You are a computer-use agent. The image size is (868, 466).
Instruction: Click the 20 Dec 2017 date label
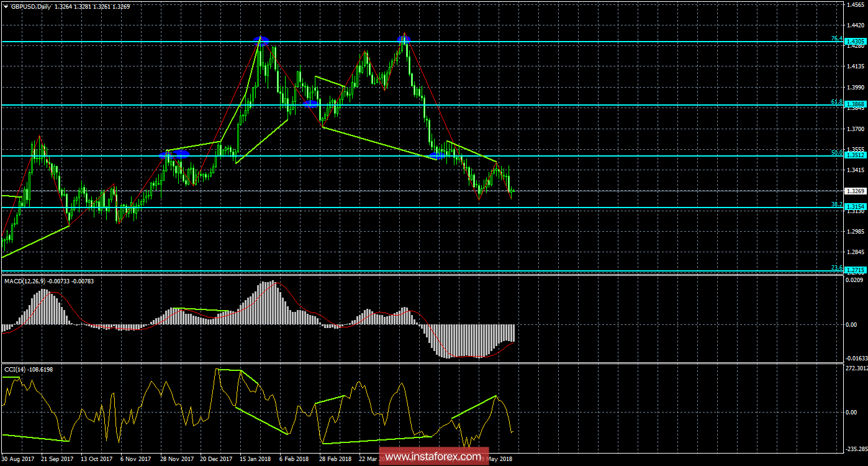pos(215,459)
